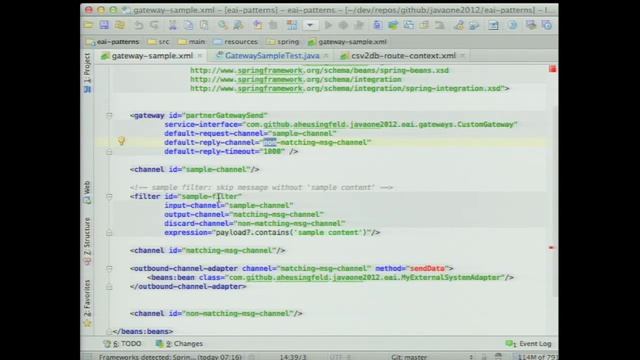Image resolution: width=640 pixels, height=360 pixels.
Task: Click the red error indicator above scrollbar
Action: click(x=552, y=69)
